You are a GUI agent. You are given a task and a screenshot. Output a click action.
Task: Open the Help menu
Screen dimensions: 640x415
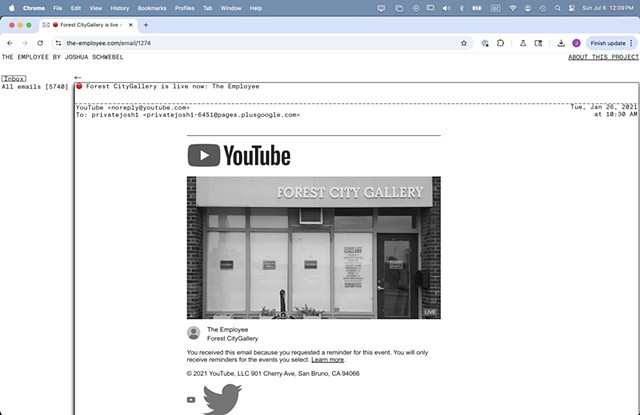click(256, 8)
